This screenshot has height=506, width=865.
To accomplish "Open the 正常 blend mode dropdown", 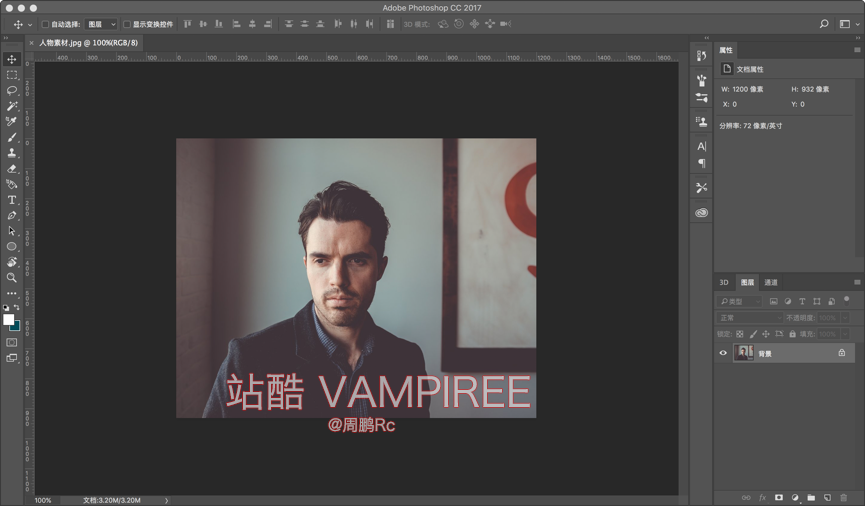I will (x=750, y=318).
